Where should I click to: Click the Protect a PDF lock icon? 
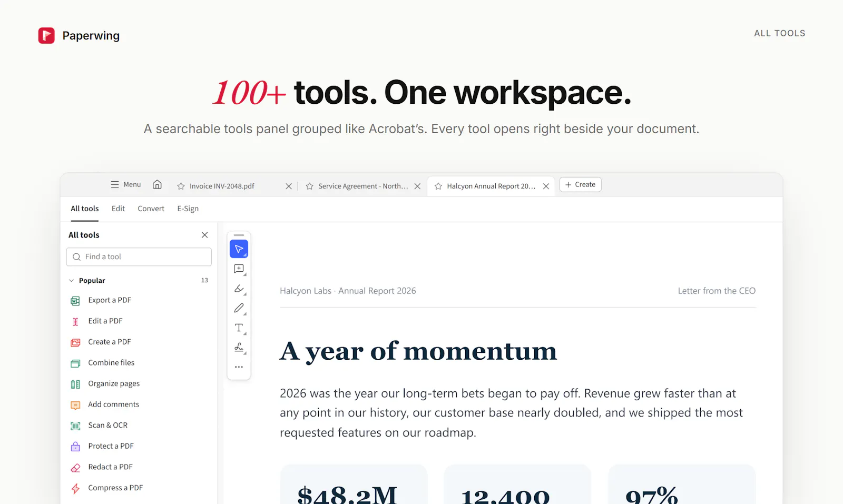point(75,447)
